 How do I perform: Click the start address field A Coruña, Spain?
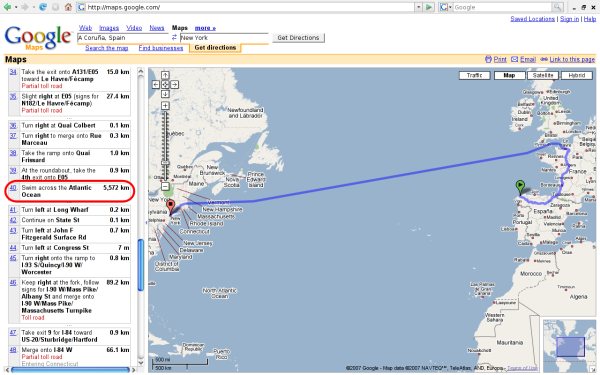[x=123, y=38]
